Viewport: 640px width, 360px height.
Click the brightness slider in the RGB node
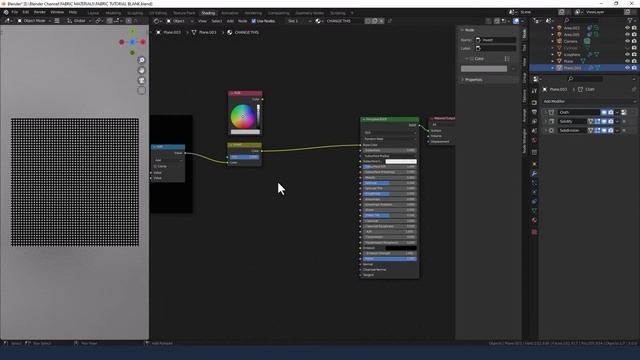click(x=258, y=116)
